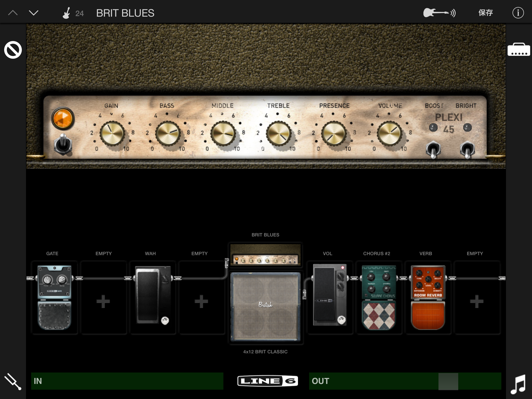Screen dimensions: 532x399
Task: Open the music library note icon
Action: [x=518, y=384]
